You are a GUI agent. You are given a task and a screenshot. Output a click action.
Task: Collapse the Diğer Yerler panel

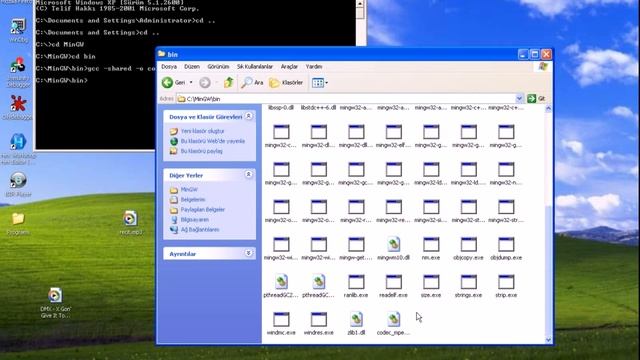pyautogui.click(x=249, y=175)
